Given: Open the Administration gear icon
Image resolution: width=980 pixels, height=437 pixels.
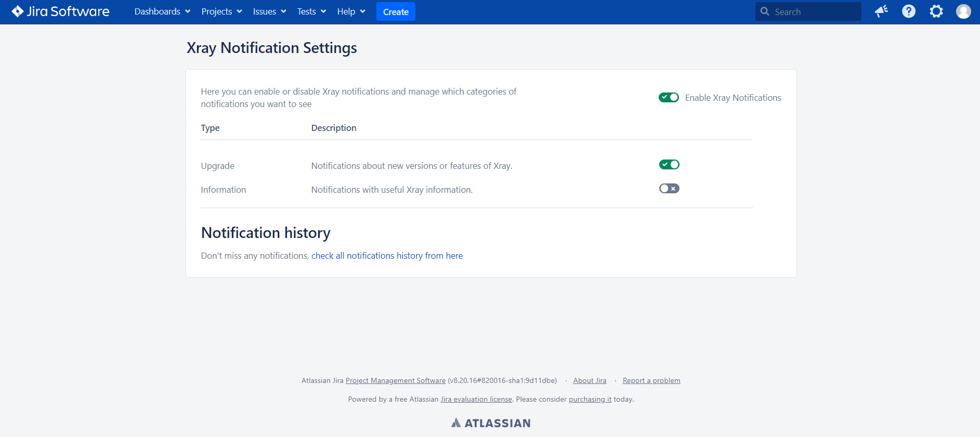Looking at the screenshot, I should click(936, 11).
